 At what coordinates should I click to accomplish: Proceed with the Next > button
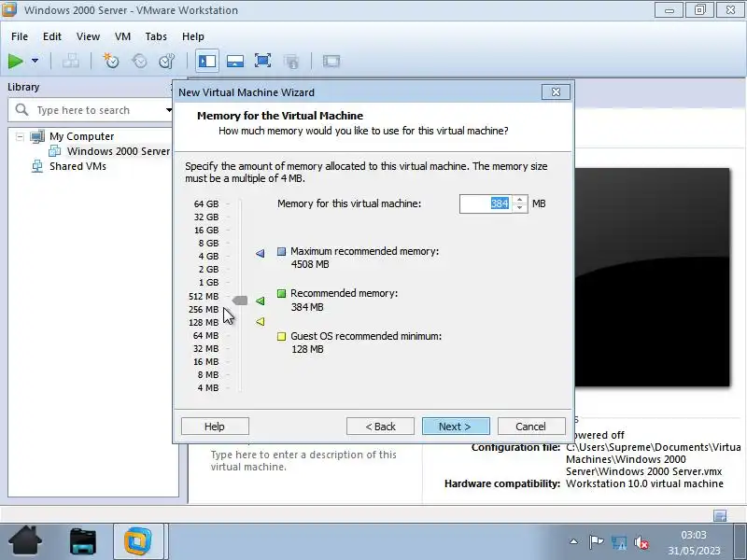pyautogui.click(x=456, y=427)
